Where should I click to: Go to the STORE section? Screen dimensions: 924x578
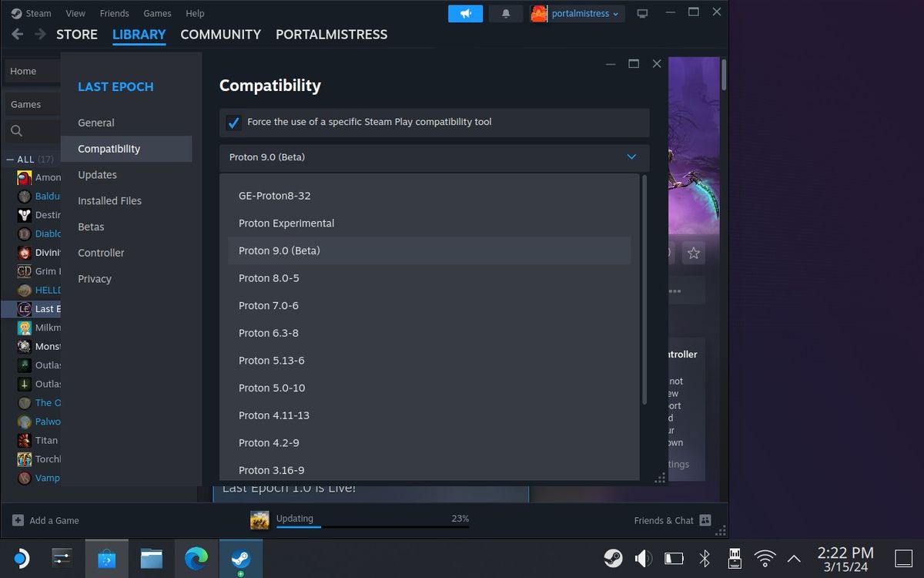77,35
